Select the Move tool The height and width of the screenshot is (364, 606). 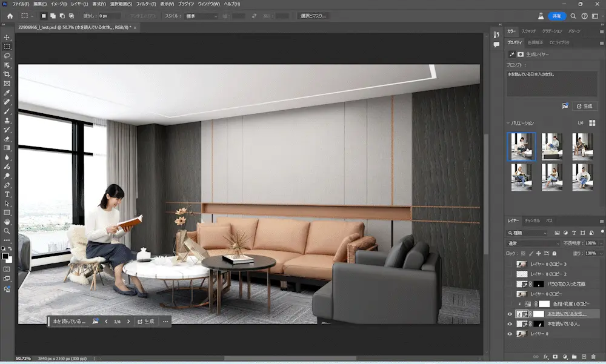(x=7, y=38)
